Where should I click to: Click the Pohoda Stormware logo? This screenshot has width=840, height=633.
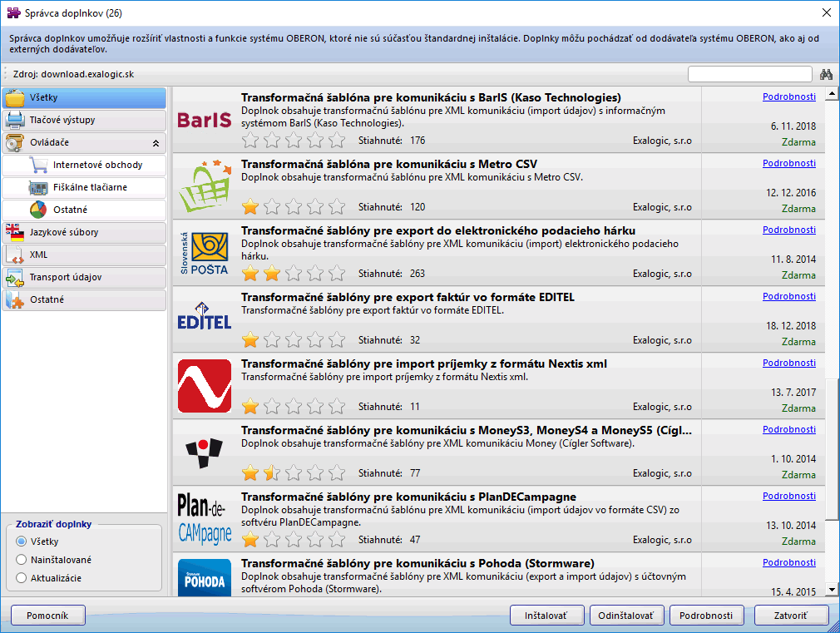point(204,578)
